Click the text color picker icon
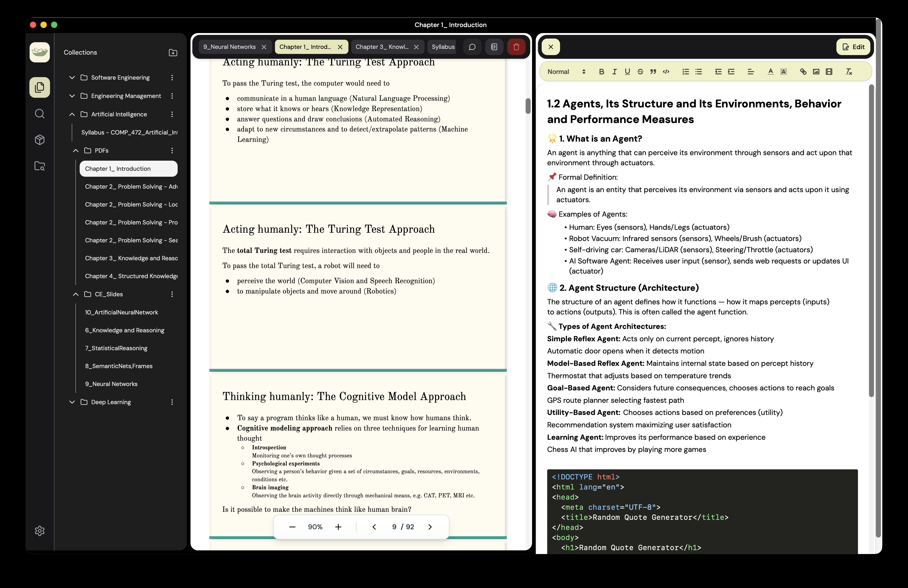 (x=770, y=72)
